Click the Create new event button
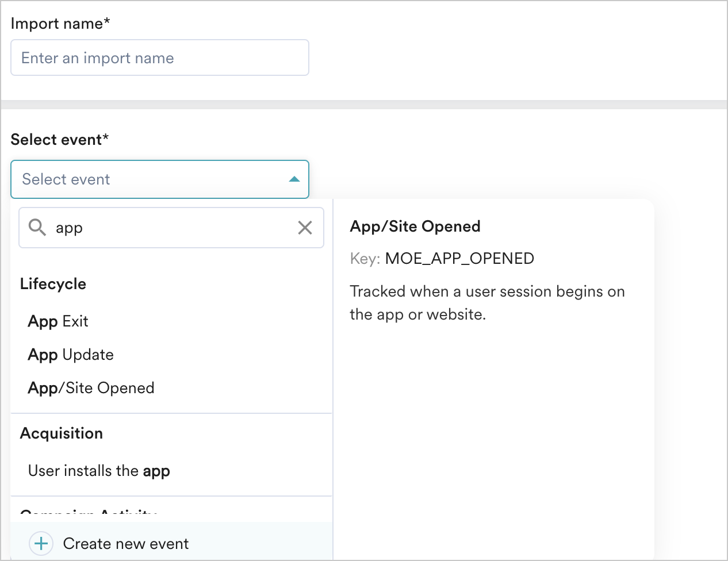Screen dimensions: 728x561 (125, 543)
